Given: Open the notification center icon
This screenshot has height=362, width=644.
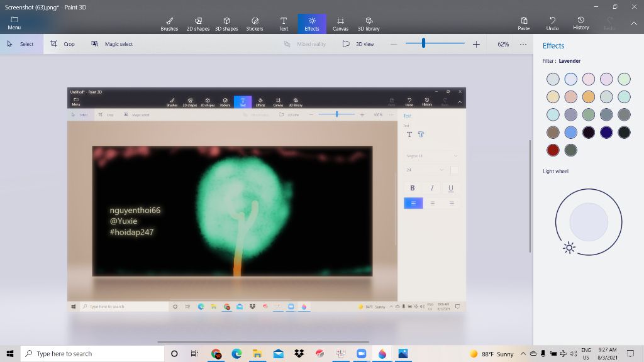Looking at the screenshot, I should [x=630, y=353].
